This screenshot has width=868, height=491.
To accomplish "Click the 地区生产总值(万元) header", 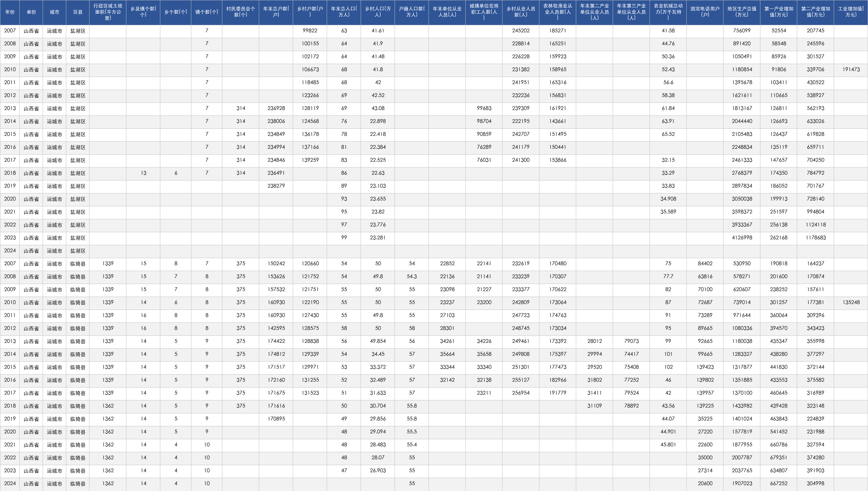I will 742,12.
